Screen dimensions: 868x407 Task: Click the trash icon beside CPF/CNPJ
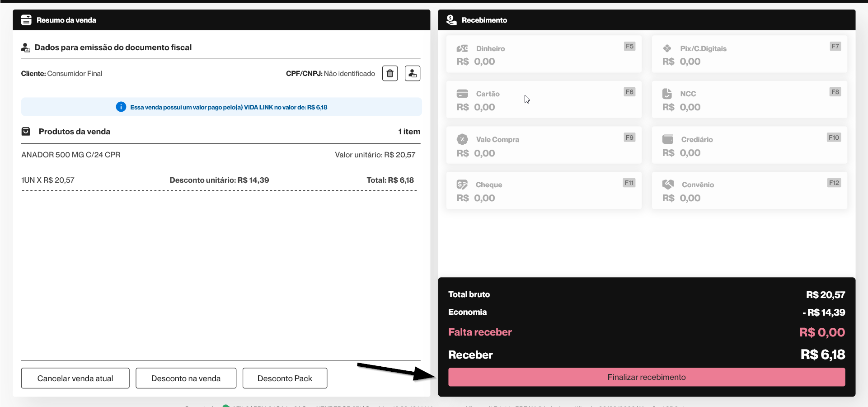pos(390,73)
